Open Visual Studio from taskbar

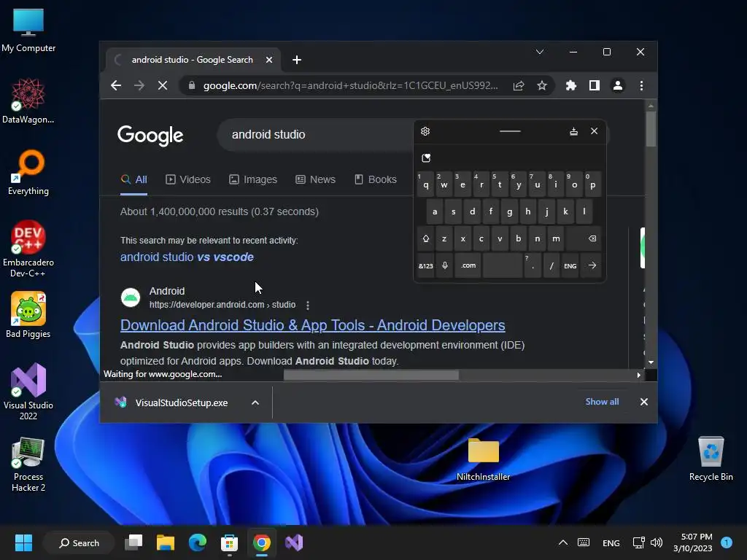(294, 542)
